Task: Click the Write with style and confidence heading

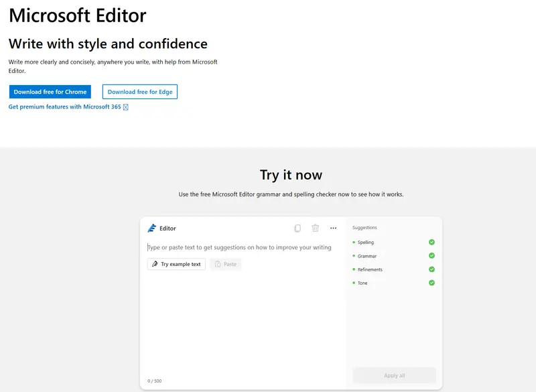Action: pyautogui.click(x=108, y=44)
